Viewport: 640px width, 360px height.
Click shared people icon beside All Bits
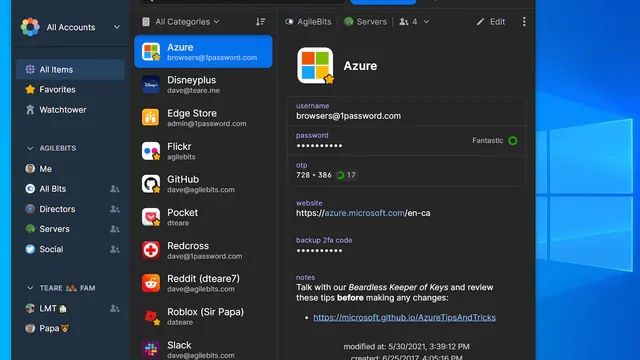pyautogui.click(x=115, y=189)
